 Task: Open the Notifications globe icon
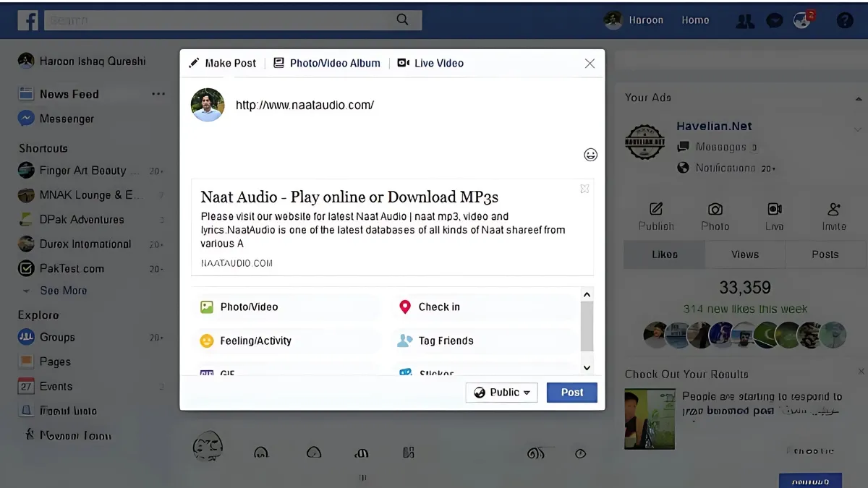[801, 21]
